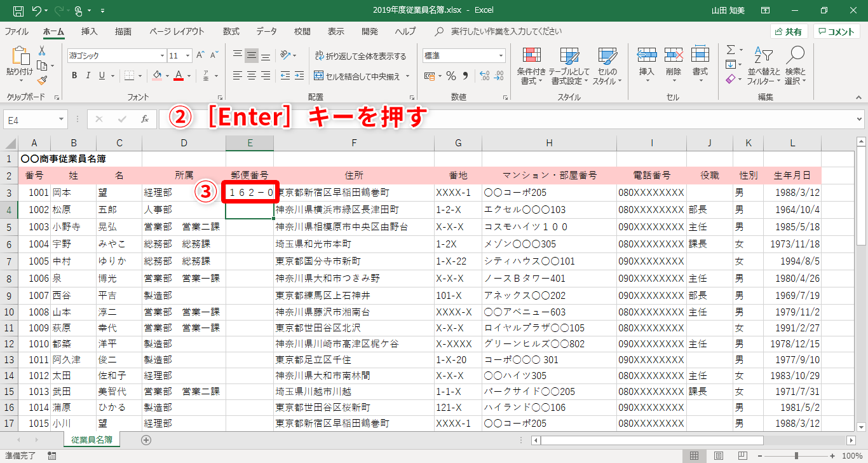Click the 共有 share button

[x=789, y=31]
